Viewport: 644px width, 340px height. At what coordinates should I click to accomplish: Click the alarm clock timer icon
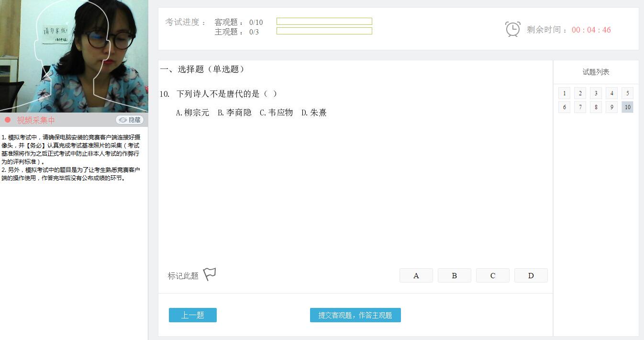pyautogui.click(x=513, y=29)
